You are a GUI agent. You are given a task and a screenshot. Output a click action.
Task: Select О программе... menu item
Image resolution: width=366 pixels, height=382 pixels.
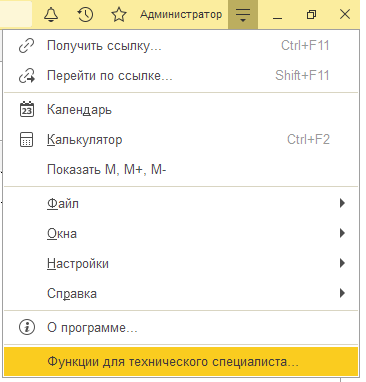point(181,328)
